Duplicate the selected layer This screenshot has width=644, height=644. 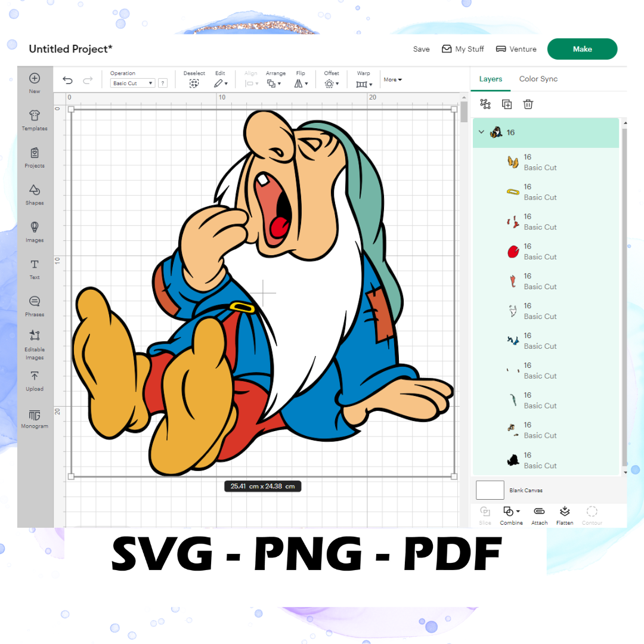[507, 104]
